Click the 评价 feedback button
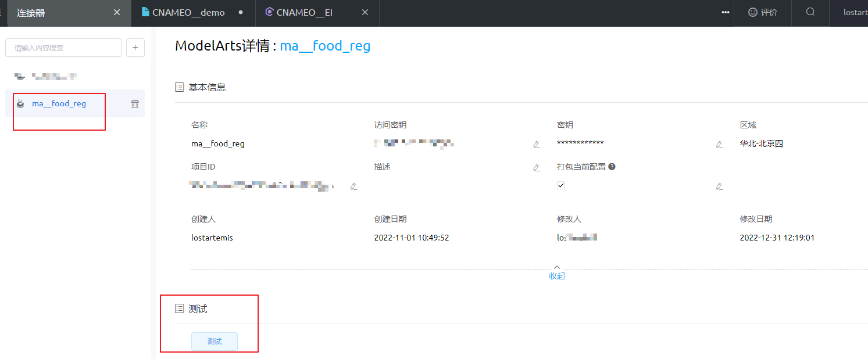The width and height of the screenshot is (868, 359). pos(762,13)
